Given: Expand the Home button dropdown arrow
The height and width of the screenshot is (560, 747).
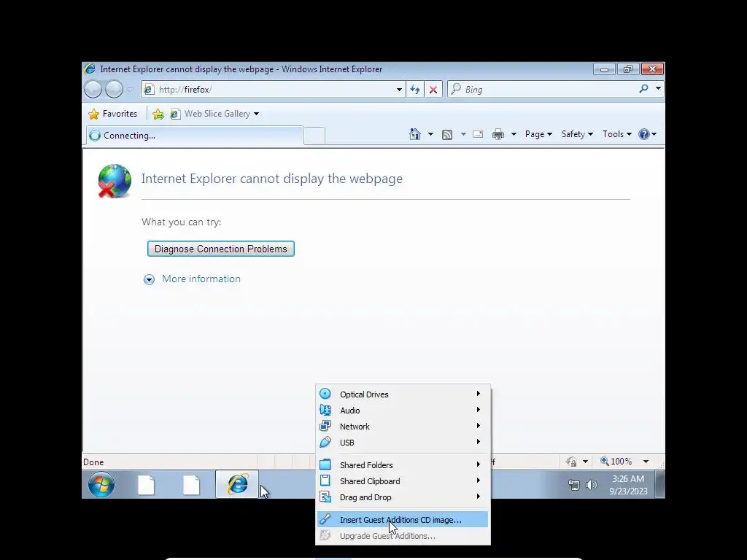Looking at the screenshot, I should tap(430, 134).
